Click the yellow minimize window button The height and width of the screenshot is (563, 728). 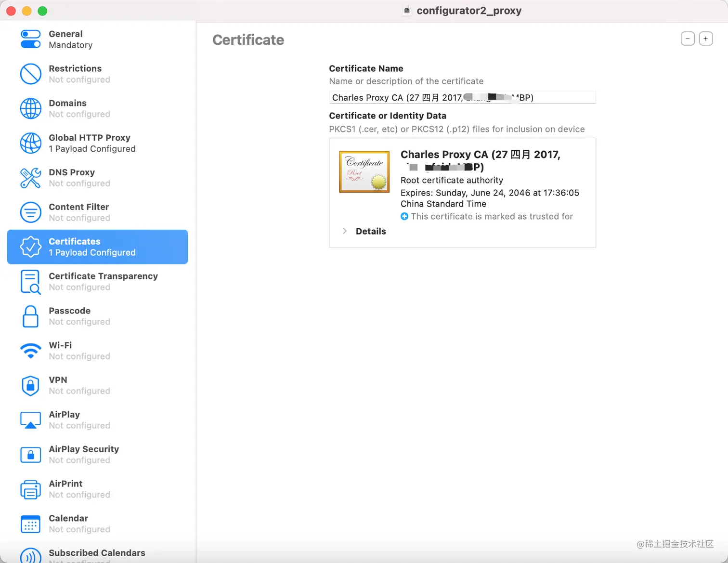click(27, 11)
